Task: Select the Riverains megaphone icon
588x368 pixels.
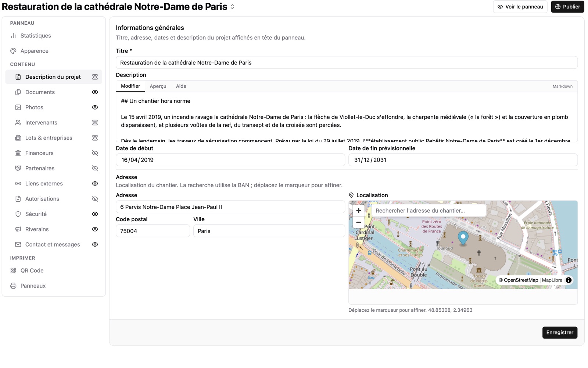Action: 18,229
